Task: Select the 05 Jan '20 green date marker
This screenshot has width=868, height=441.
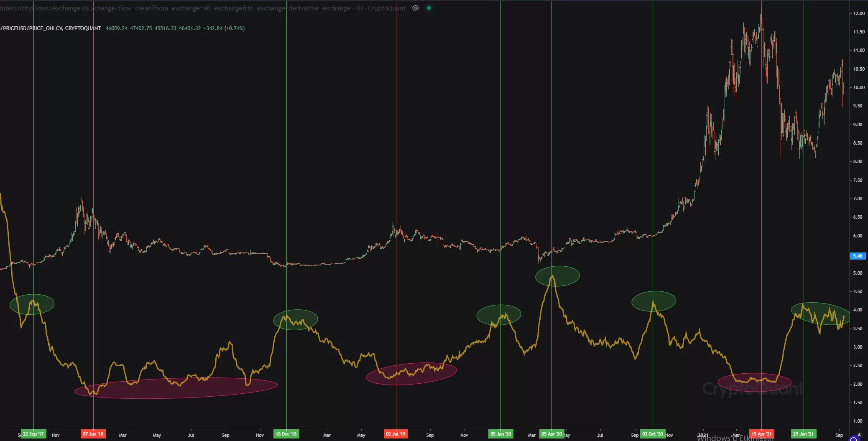Action: pyautogui.click(x=500, y=434)
